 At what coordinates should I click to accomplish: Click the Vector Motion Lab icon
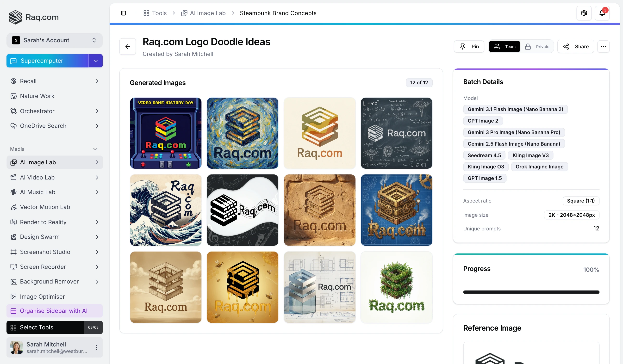(13, 207)
